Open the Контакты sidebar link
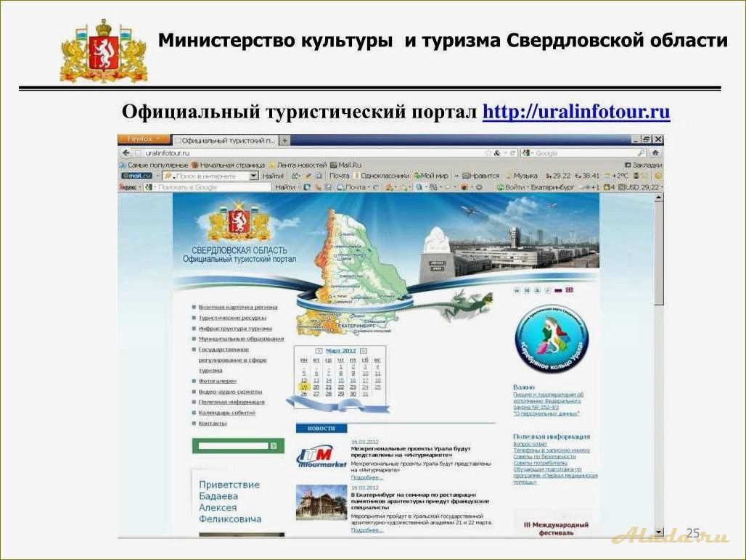746x560 pixels. (213, 423)
